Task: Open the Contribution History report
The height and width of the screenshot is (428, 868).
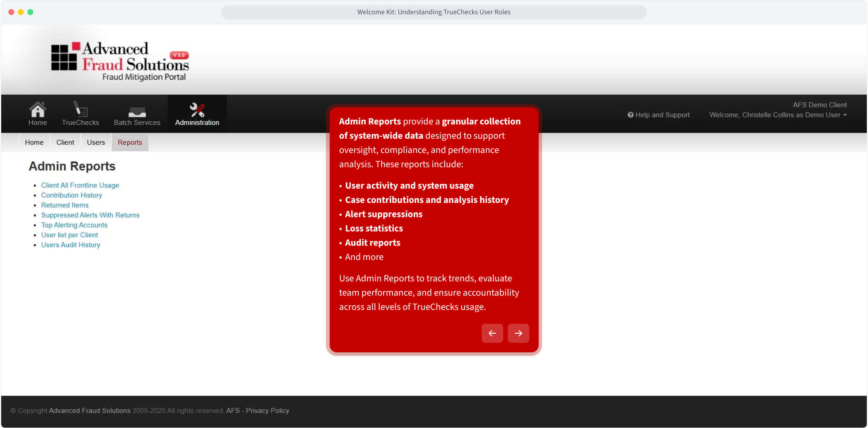Action: click(72, 195)
